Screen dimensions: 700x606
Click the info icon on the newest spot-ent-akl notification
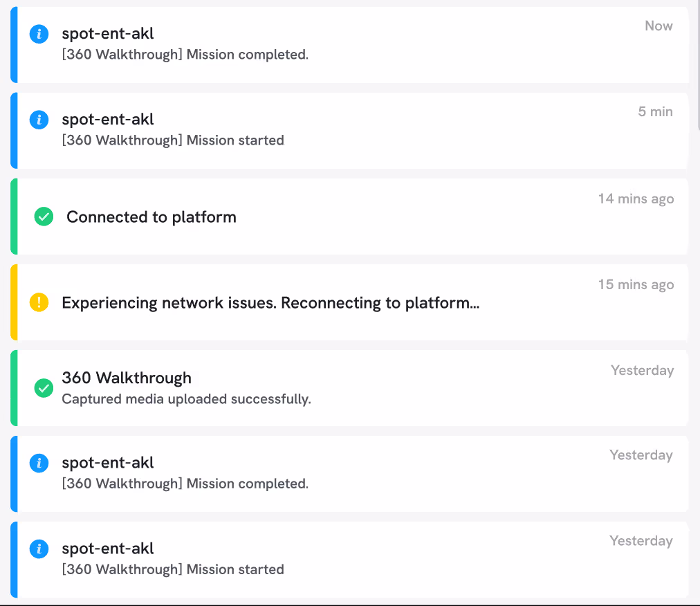pyautogui.click(x=39, y=34)
